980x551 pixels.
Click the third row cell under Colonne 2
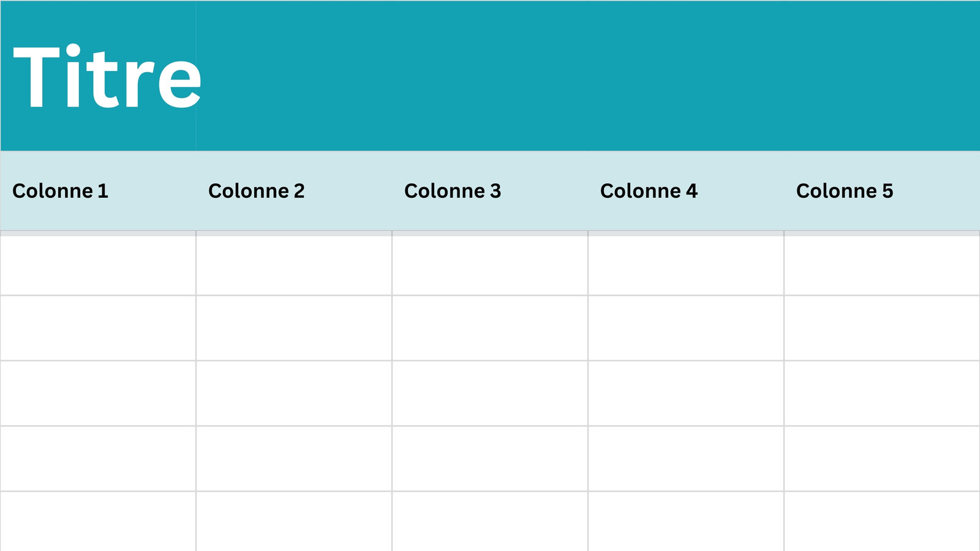[294, 393]
